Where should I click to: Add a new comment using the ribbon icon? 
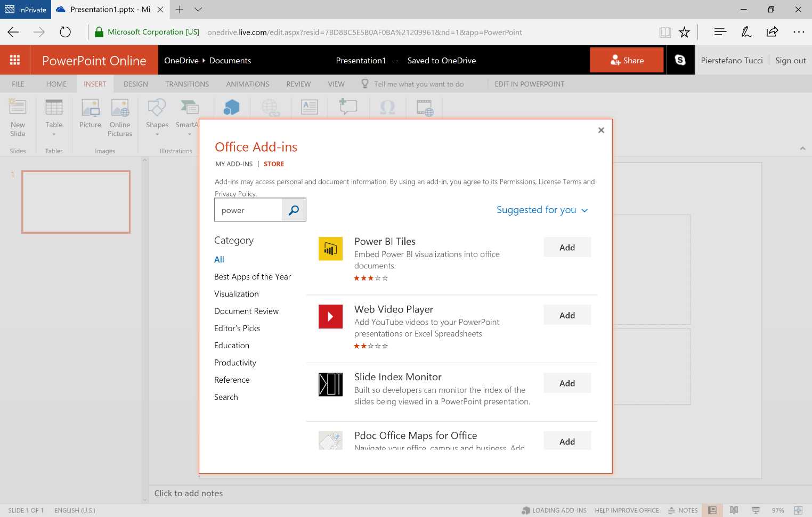coord(348,107)
